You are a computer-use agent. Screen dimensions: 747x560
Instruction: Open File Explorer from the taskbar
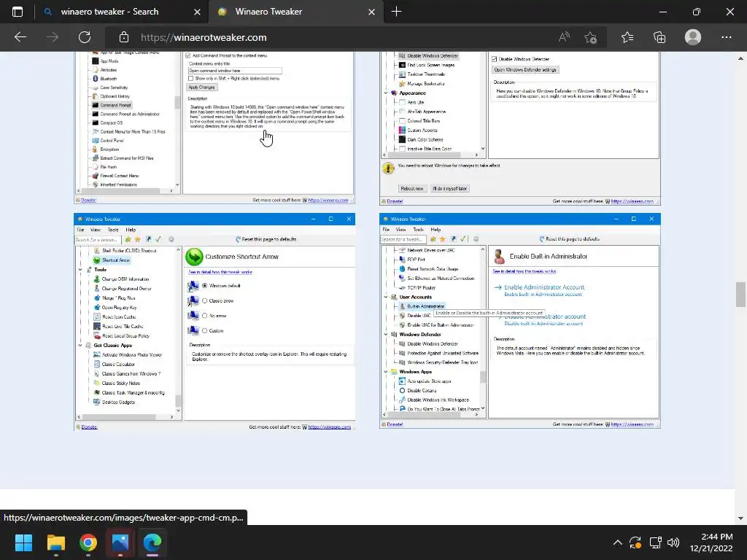coord(55,542)
